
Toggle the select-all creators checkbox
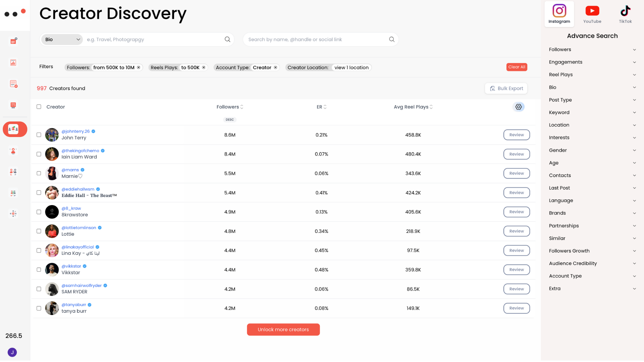(39, 107)
